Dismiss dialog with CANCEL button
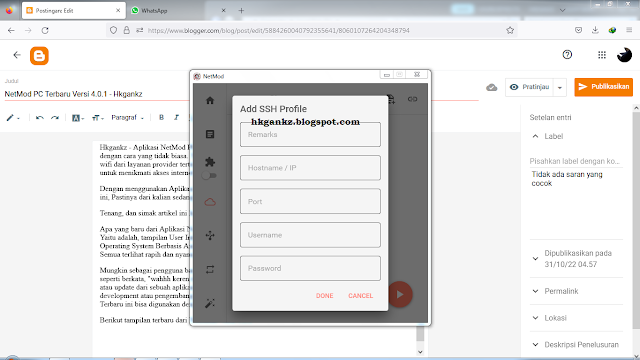640x360 pixels. [x=360, y=296]
